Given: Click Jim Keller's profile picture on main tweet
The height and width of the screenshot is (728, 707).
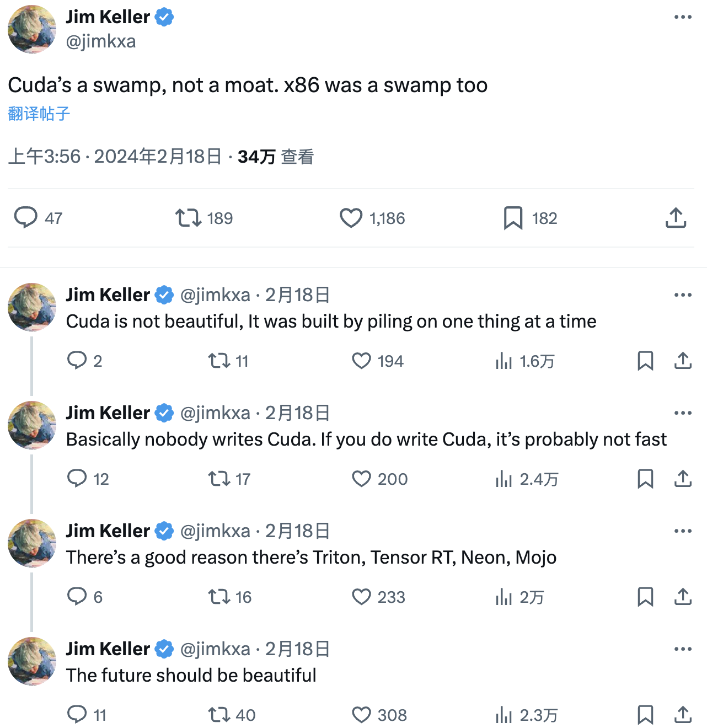Looking at the screenshot, I should 31,29.
